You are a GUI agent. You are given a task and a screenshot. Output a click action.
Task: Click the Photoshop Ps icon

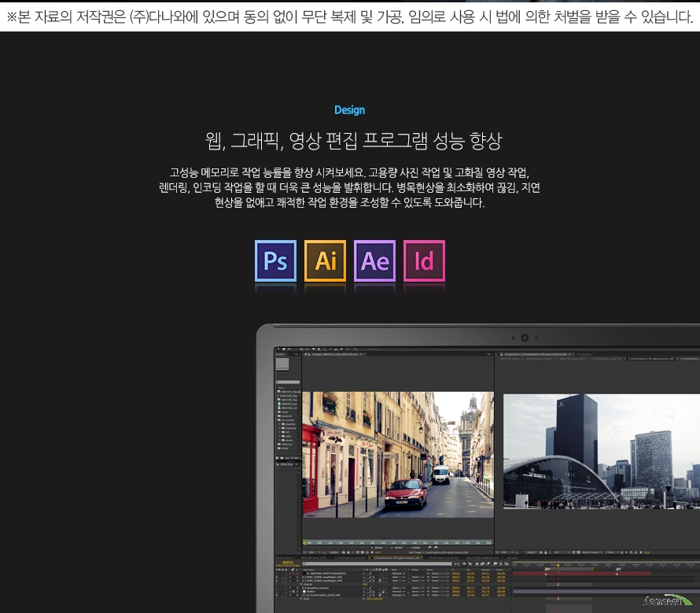[x=275, y=261]
